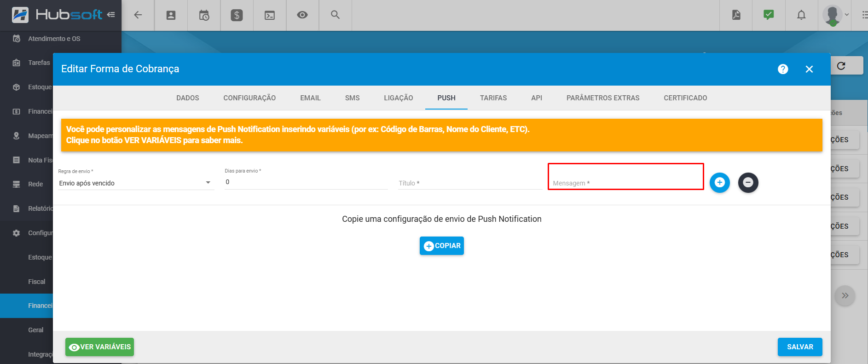Click the Dias para envio field
The image size is (868, 364).
point(306,182)
